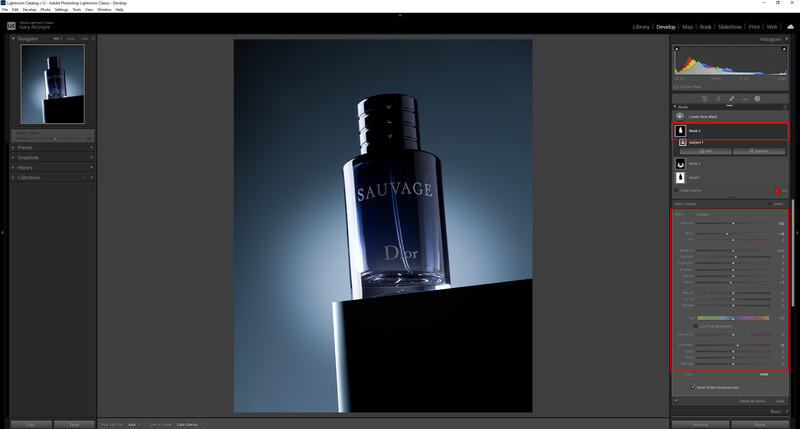800x429 pixels.
Task: Toggle the Invert checkbox for Select Subject
Action: (x=769, y=204)
